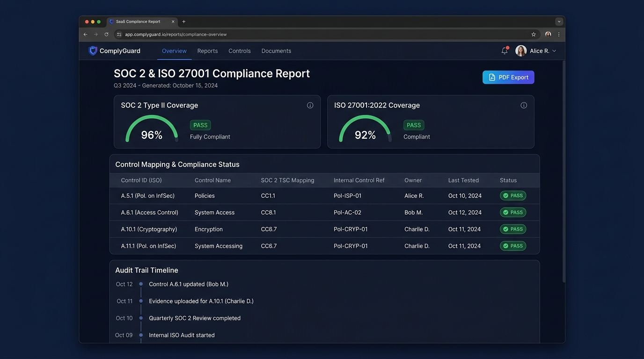Click the SOC 2 96% coverage gauge
644x359 pixels.
point(152,129)
